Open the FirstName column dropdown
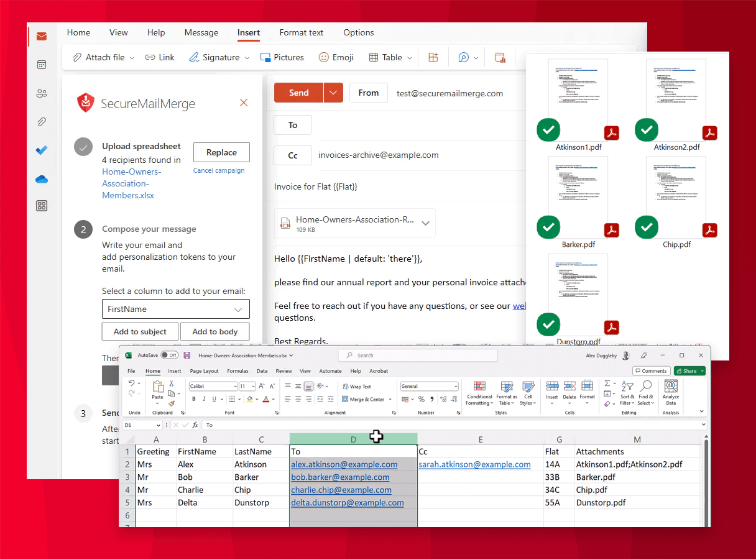The height and width of the screenshot is (560, 756). (175, 309)
